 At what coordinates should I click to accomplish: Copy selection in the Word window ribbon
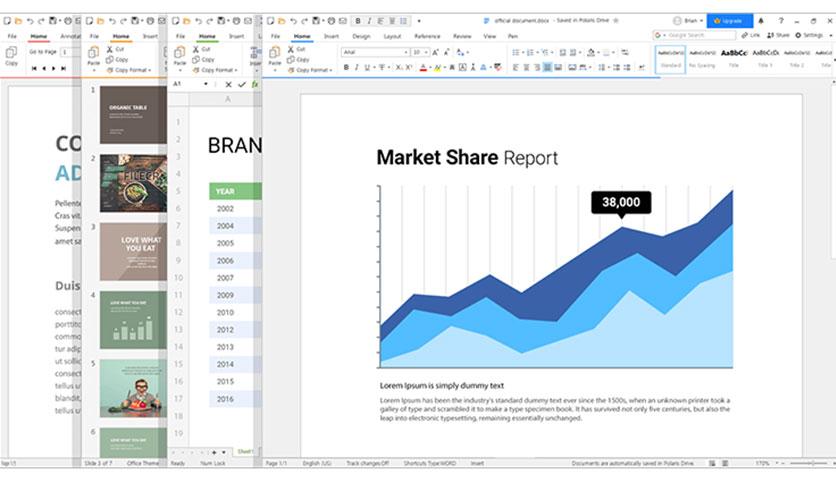pyautogui.click(x=298, y=59)
